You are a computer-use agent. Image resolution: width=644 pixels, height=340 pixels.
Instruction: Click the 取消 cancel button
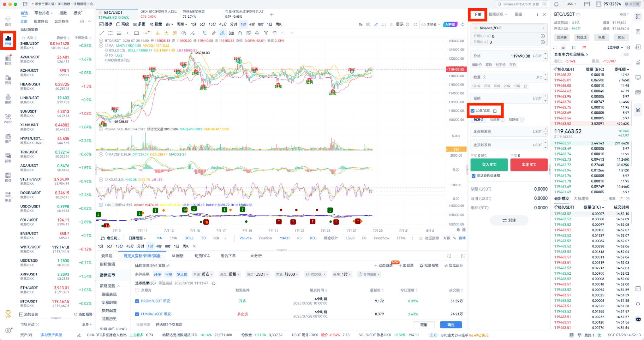point(424,325)
